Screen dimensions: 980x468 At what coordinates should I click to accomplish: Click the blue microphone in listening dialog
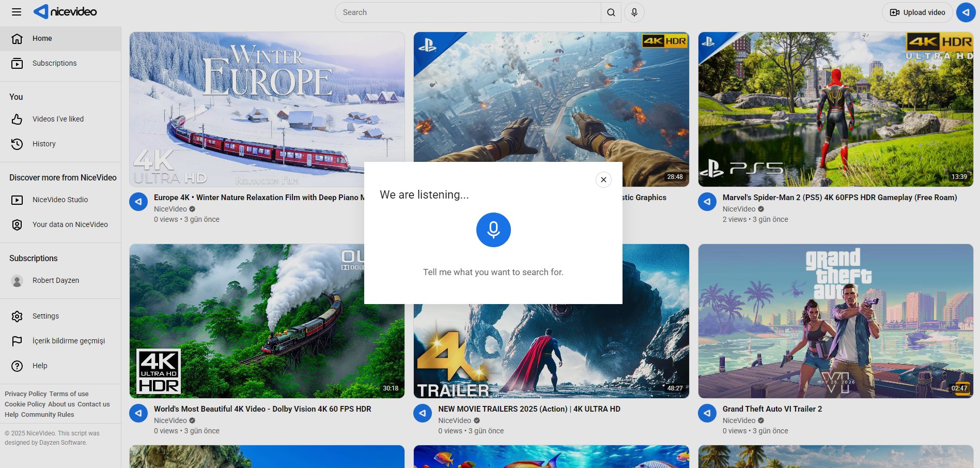(493, 230)
